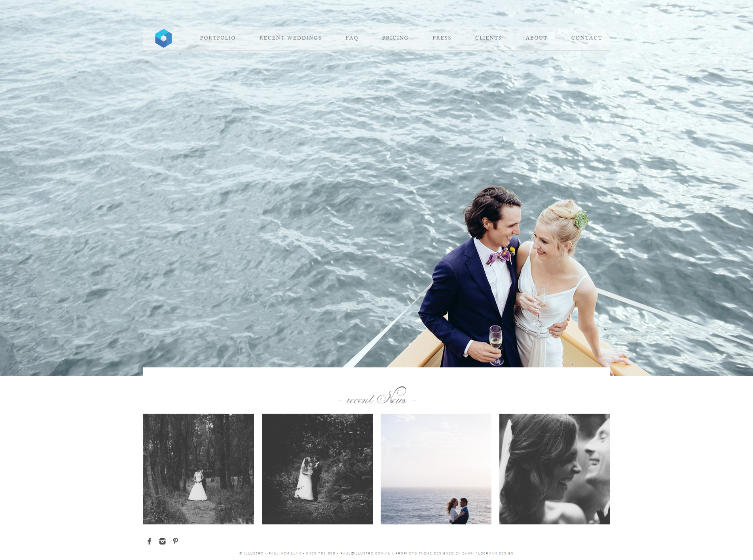Go to the Clients page
The height and width of the screenshot is (560, 753).
coord(488,38)
